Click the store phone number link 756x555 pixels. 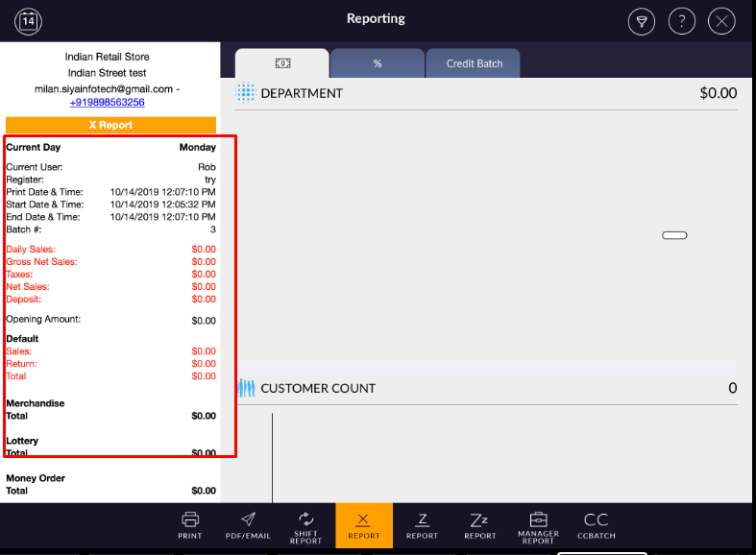click(x=107, y=102)
